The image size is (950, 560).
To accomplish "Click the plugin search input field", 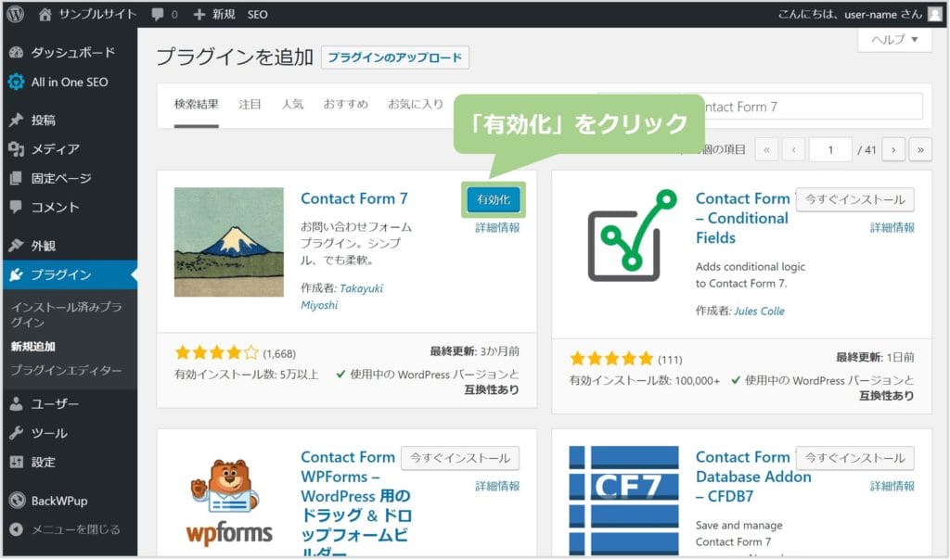I will [x=802, y=107].
